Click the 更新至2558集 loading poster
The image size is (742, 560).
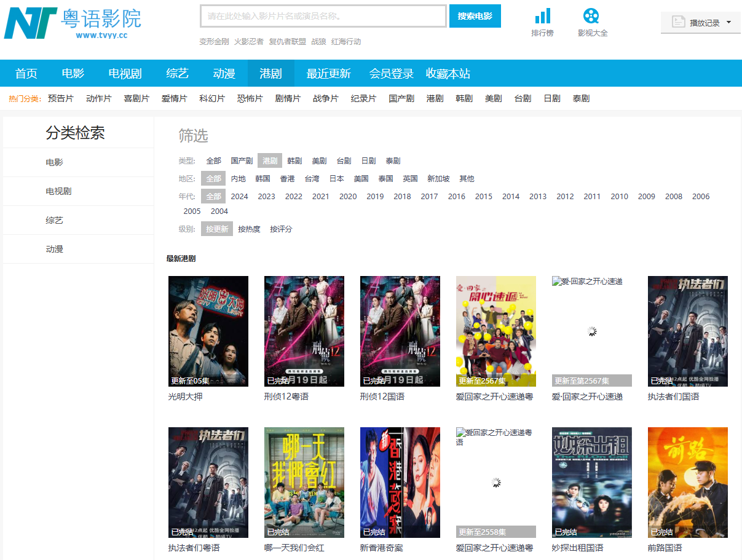tap(496, 483)
